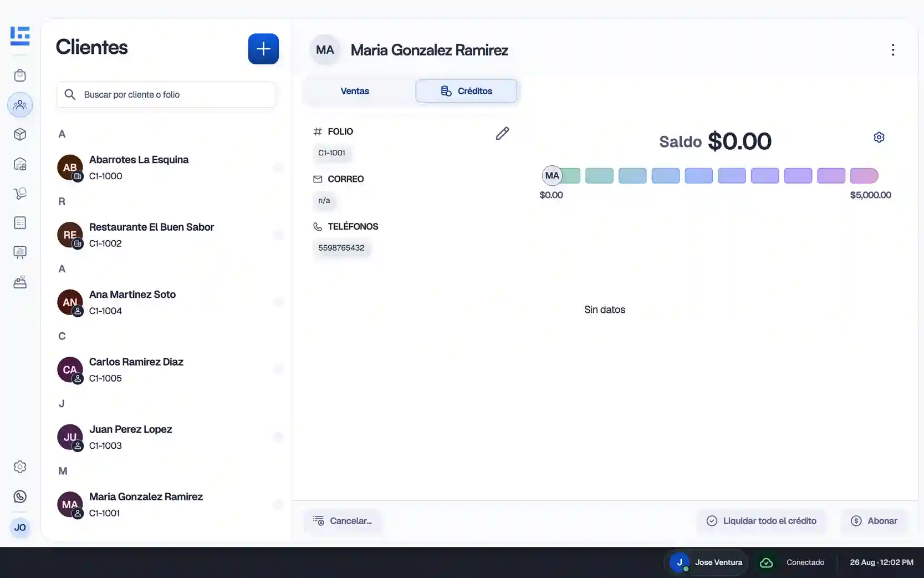Click the MA avatar in the client header
Viewport: 924px width, 578px height.
[325, 50]
